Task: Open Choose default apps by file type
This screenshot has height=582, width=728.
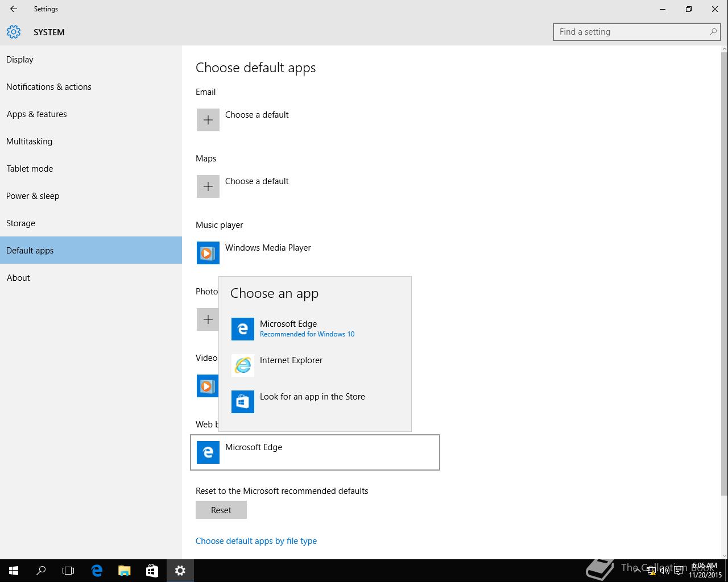Action: [x=256, y=541]
